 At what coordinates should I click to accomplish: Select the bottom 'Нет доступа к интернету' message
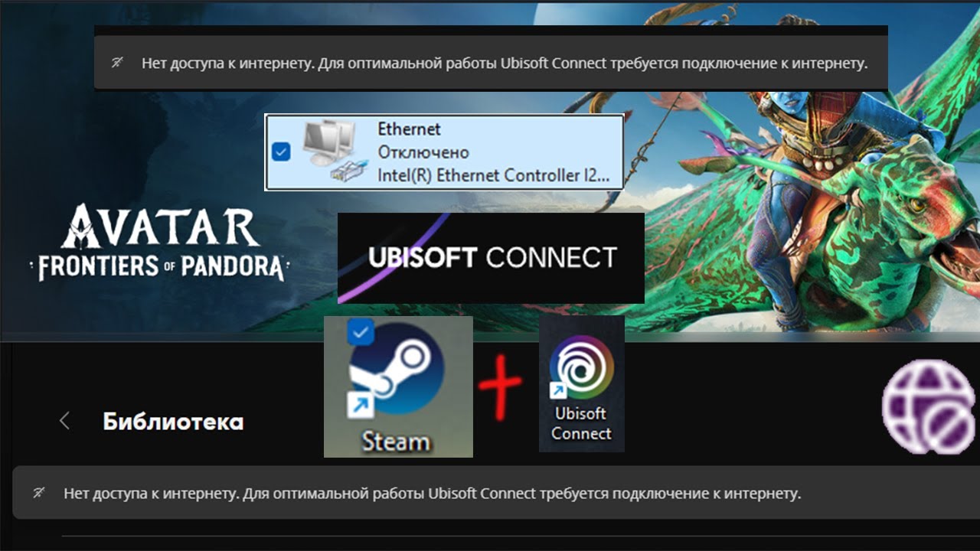click(433, 494)
